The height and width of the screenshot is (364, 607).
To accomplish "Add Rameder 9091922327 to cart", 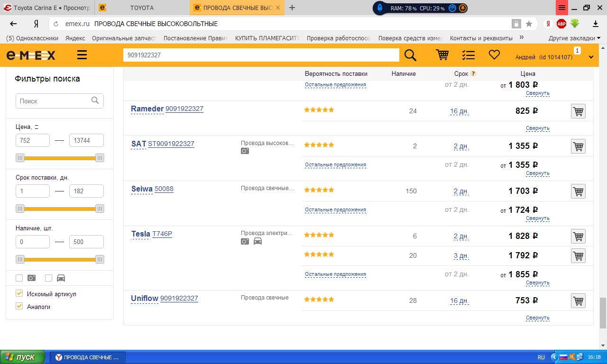I will [578, 111].
